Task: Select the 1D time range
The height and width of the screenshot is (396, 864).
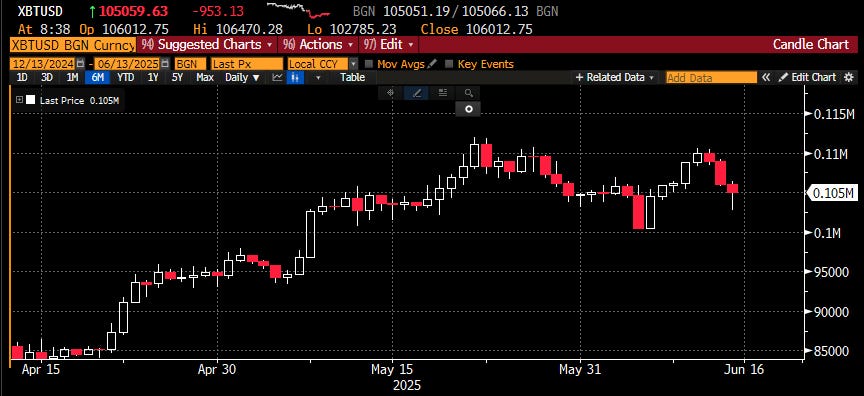Action: pyautogui.click(x=21, y=78)
